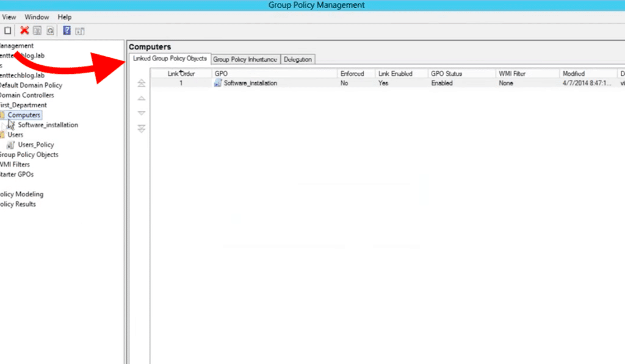Switch to the Delegation tab
The image size is (625, 364).
(x=298, y=59)
